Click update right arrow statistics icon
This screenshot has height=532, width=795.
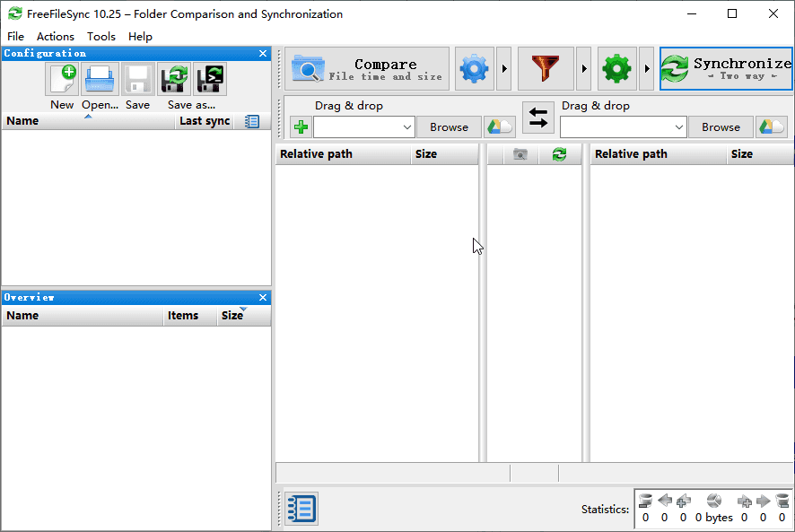[x=763, y=501]
